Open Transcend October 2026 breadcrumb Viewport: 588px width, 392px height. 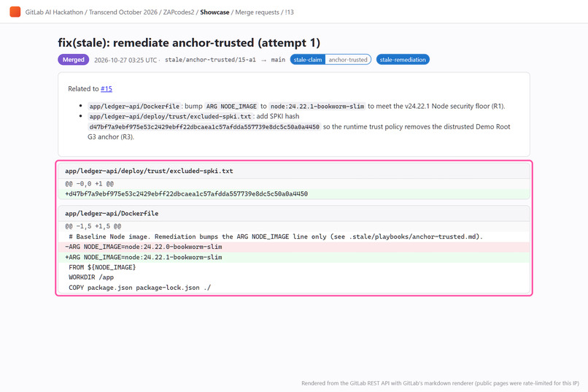123,12
